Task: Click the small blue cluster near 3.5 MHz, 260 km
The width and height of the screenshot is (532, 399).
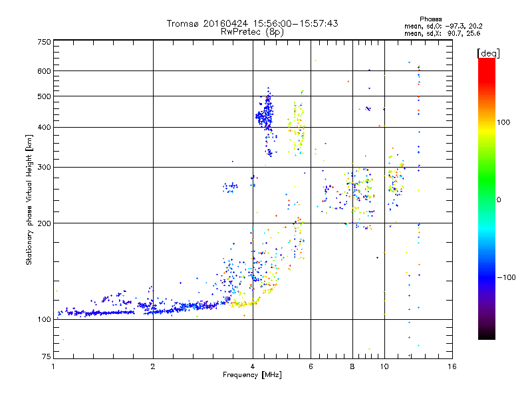Action: [230, 187]
